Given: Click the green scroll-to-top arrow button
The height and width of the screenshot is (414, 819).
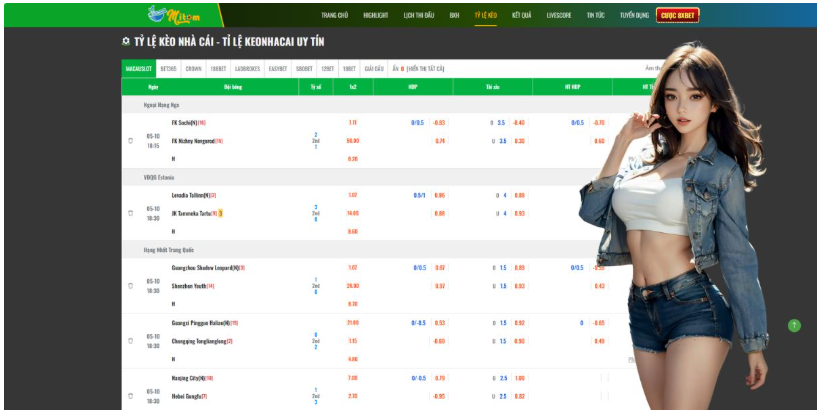Looking at the screenshot, I should pos(793,325).
